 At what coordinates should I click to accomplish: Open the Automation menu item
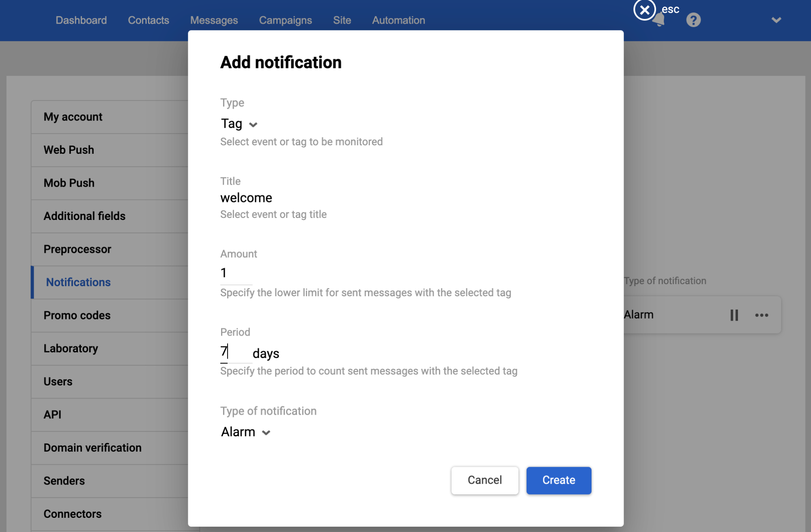[x=398, y=20]
